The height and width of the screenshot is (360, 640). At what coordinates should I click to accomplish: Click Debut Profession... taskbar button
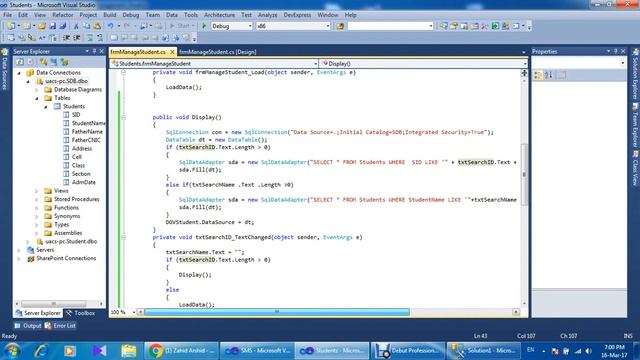(x=408, y=351)
